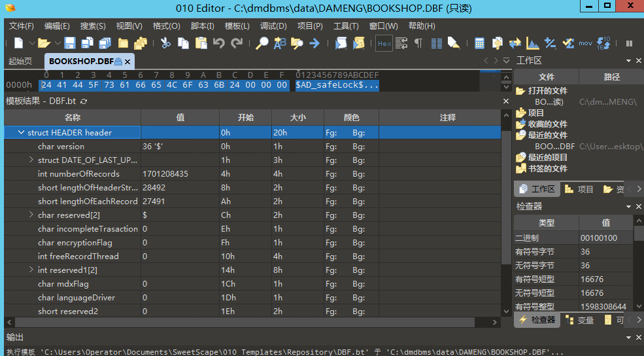Open the 搜索(S) menu

[93, 26]
